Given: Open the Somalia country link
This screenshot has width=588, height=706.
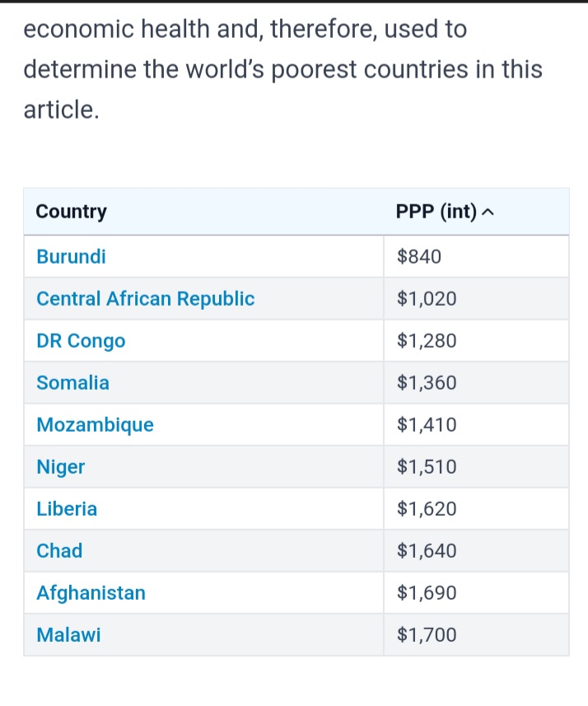Looking at the screenshot, I should coord(73,383).
